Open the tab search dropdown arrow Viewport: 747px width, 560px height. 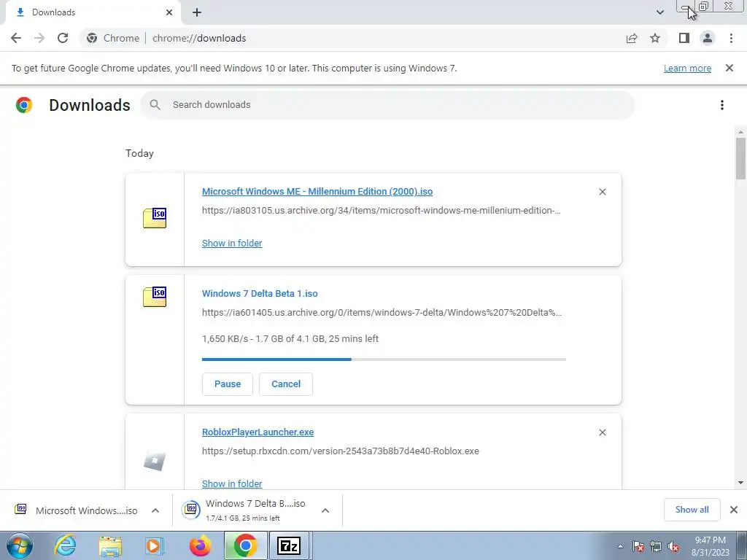click(659, 12)
